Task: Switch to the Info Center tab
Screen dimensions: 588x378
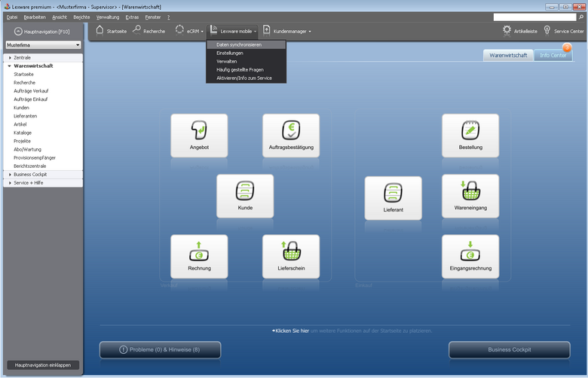Action: tap(553, 55)
